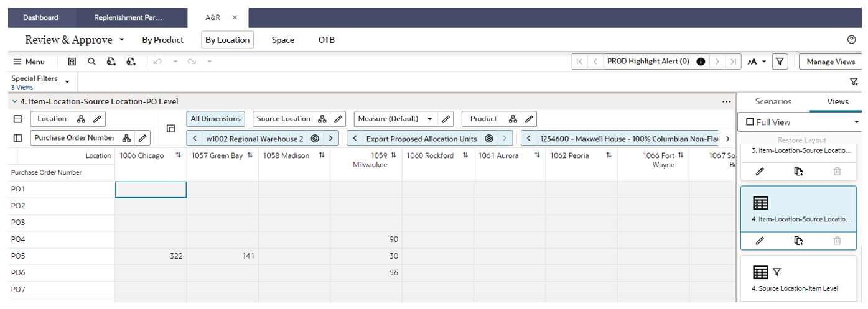The image size is (868, 309).
Task: Open Special Filters dropdown
Action: (67, 81)
